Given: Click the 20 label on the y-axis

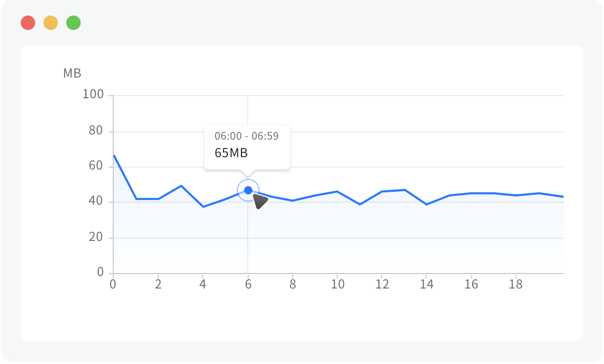Looking at the screenshot, I should [x=96, y=238].
